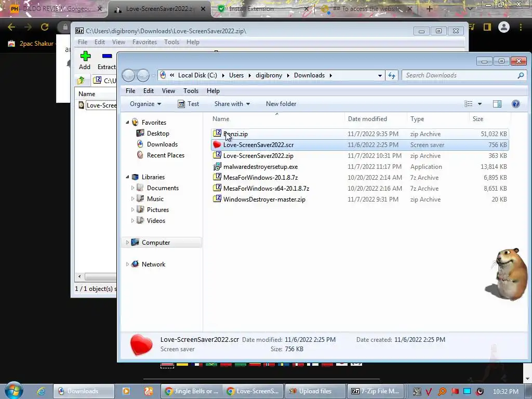Image resolution: width=532 pixels, height=399 pixels.
Task: Open Explorer Tools menu
Action: pos(191,91)
